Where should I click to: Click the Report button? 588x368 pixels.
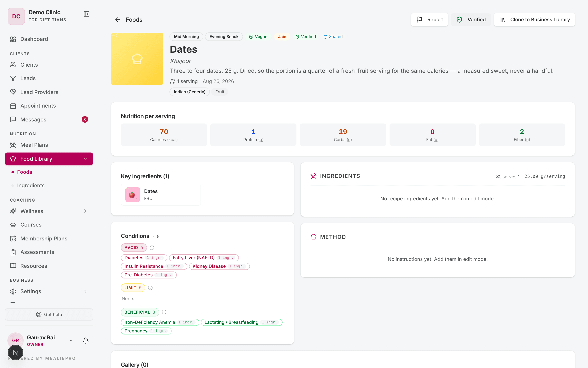[x=429, y=19]
